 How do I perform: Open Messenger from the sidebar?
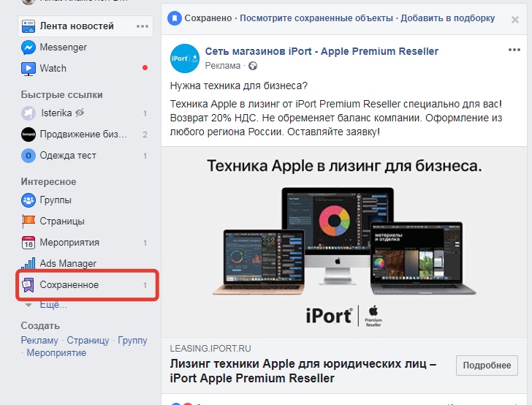click(x=63, y=48)
